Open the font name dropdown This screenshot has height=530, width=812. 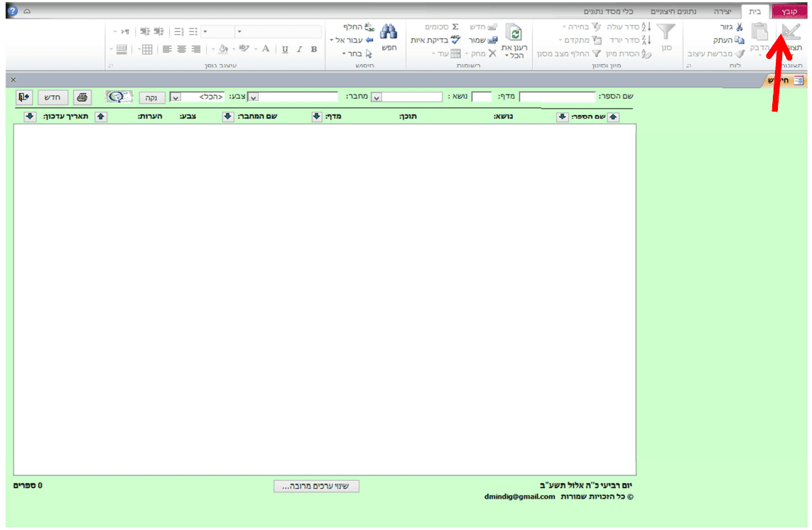239,31
